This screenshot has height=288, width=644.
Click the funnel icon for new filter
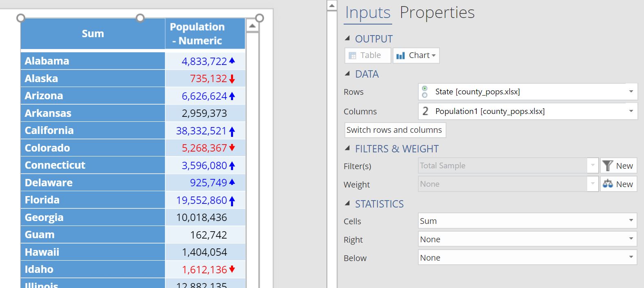(607, 165)
